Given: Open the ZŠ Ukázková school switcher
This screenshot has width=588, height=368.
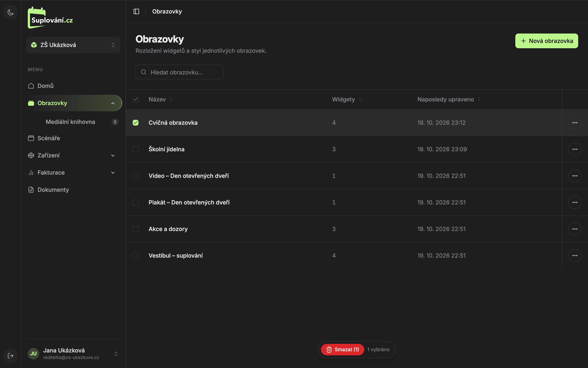Looking at the screenshot, I should click(x=73, y=45).
